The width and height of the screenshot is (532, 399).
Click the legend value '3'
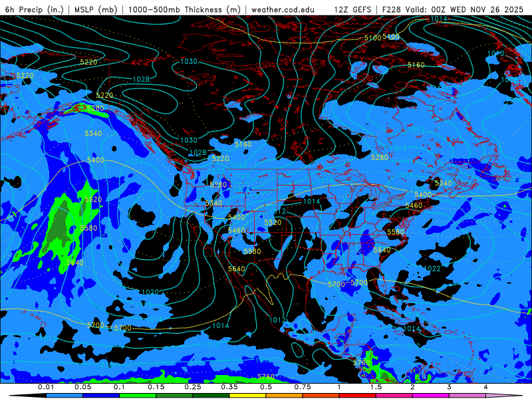[450, 387]
